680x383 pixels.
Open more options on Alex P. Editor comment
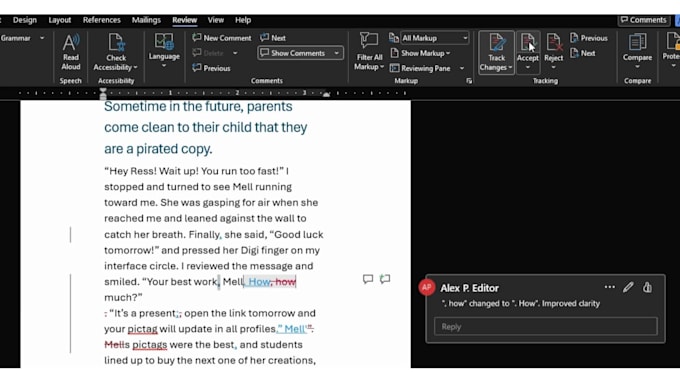point(609,287)
